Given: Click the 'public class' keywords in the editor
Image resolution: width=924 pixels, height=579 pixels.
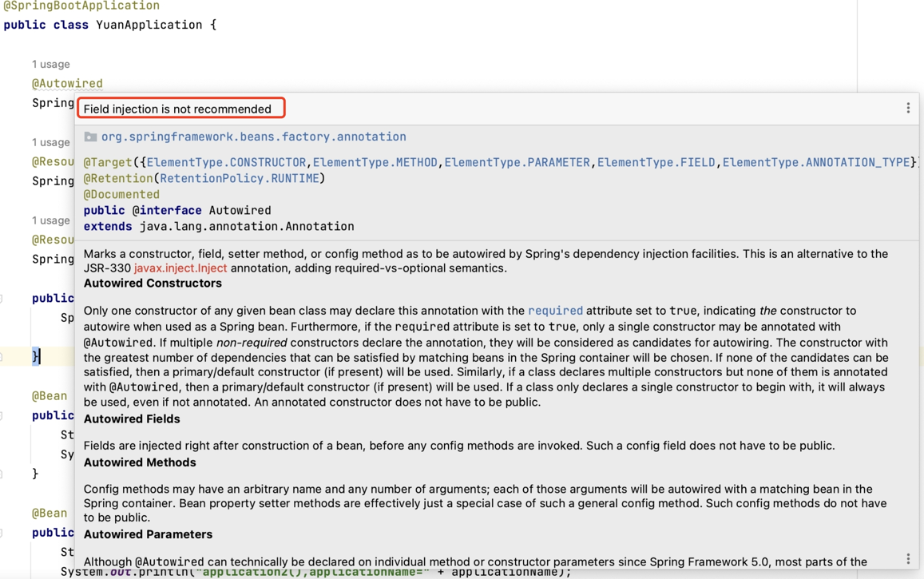Looking at the screenshot, I should tap(46, 25).
